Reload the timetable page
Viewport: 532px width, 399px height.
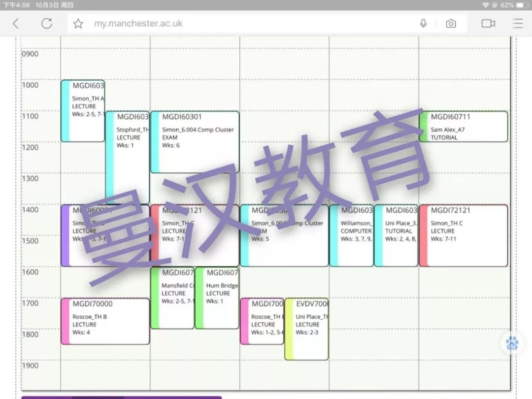tap(47, 23)
